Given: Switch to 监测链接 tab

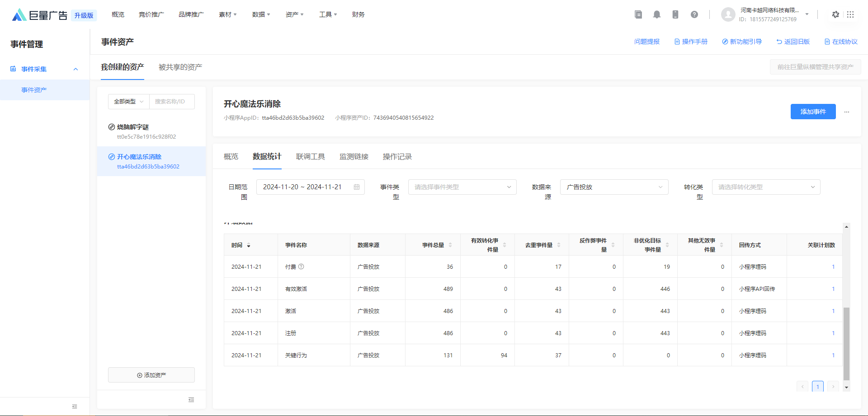Looking at the screenshot, I should tap(354, 157).
